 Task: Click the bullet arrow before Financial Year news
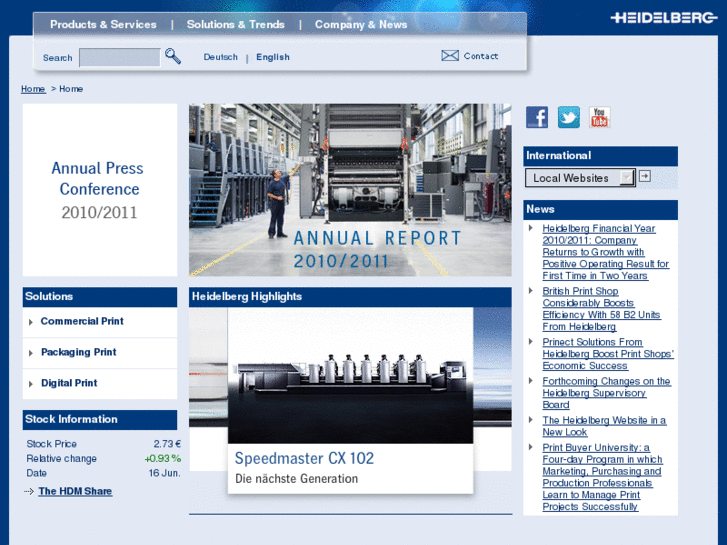coord(531,228)
